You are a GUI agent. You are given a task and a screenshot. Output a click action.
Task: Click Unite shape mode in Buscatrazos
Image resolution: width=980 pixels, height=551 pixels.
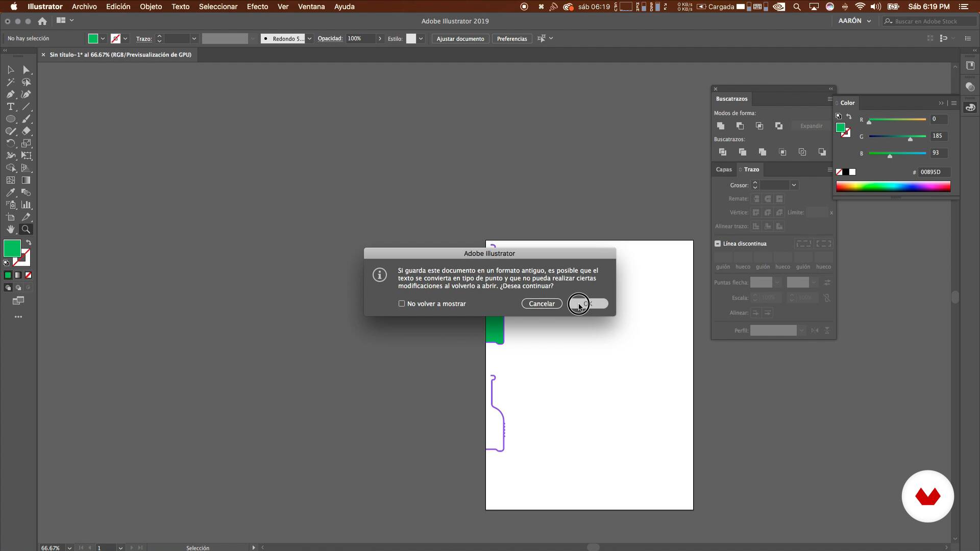(721, 126)
